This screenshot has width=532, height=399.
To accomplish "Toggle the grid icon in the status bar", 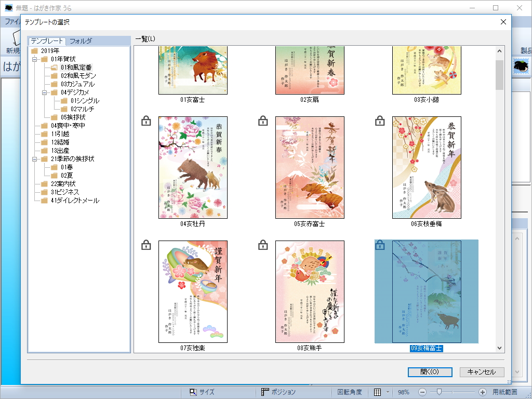I will [x=377, y=392].
